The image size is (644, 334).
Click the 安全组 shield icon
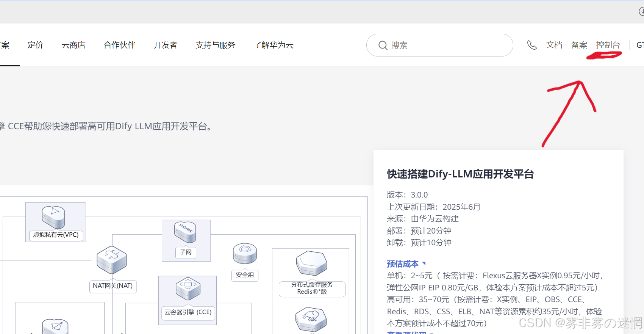coord(245,254)
